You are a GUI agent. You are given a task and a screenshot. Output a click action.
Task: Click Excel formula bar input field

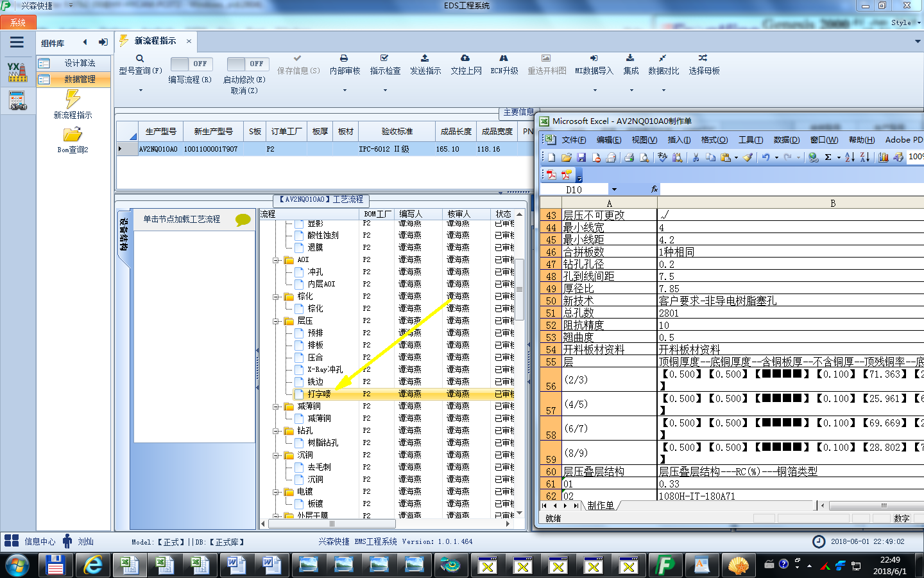tap(792, 189)
